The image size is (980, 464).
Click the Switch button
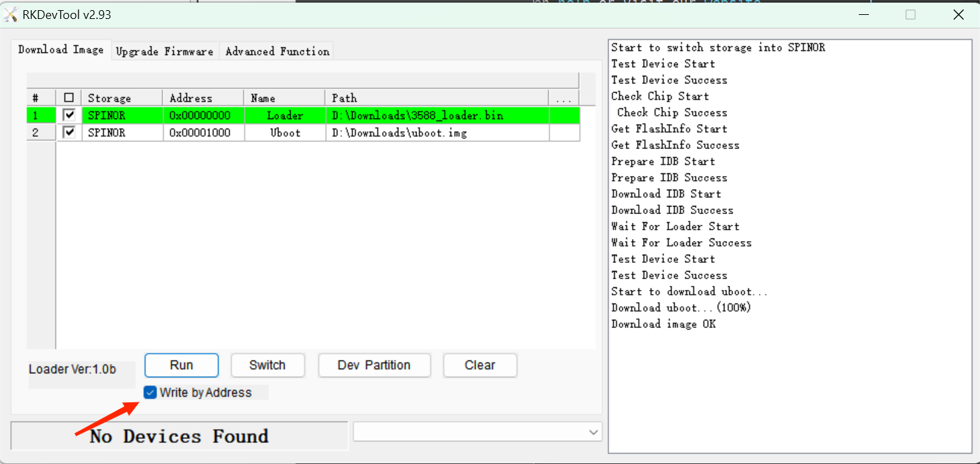click(268, 365)
